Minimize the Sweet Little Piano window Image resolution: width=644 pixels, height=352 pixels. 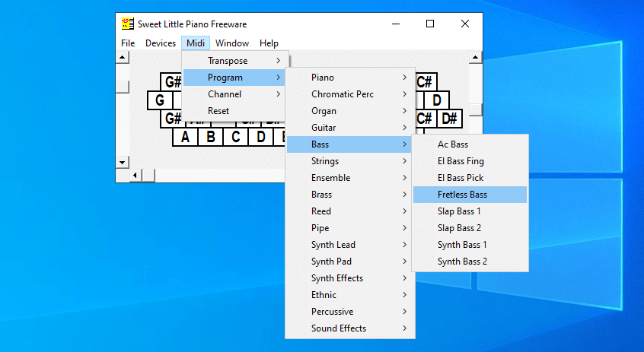click(x=396, y=24)
